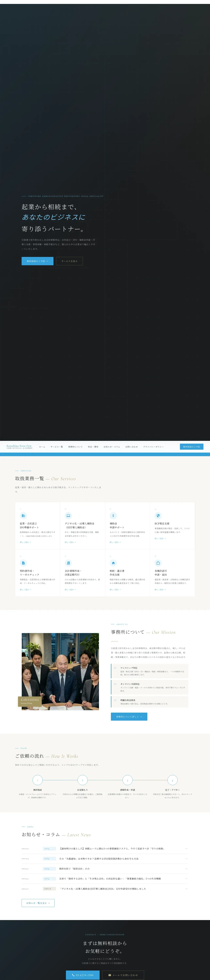Screen dimensions: 210x980
Task: Open the お問い合わせ menu item
Action: [131, 447]
